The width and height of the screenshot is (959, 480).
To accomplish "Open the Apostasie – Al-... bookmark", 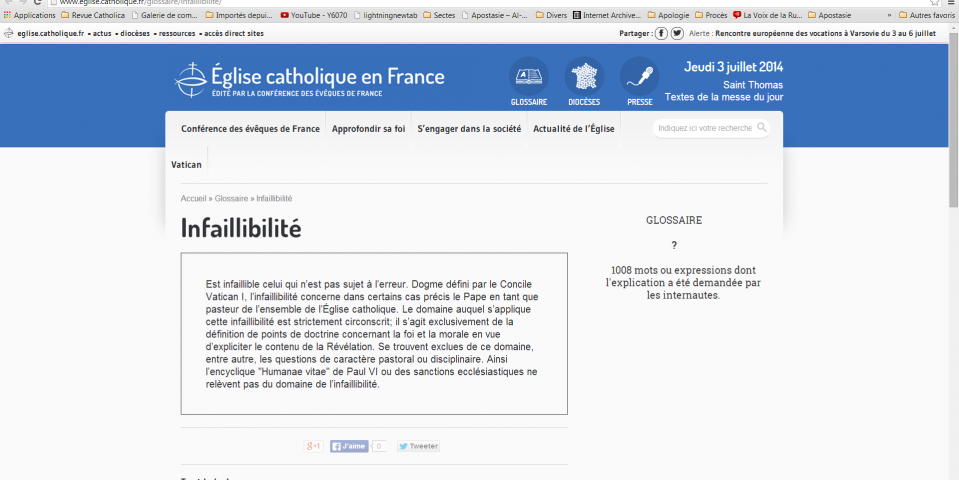I will coord(495,15).
